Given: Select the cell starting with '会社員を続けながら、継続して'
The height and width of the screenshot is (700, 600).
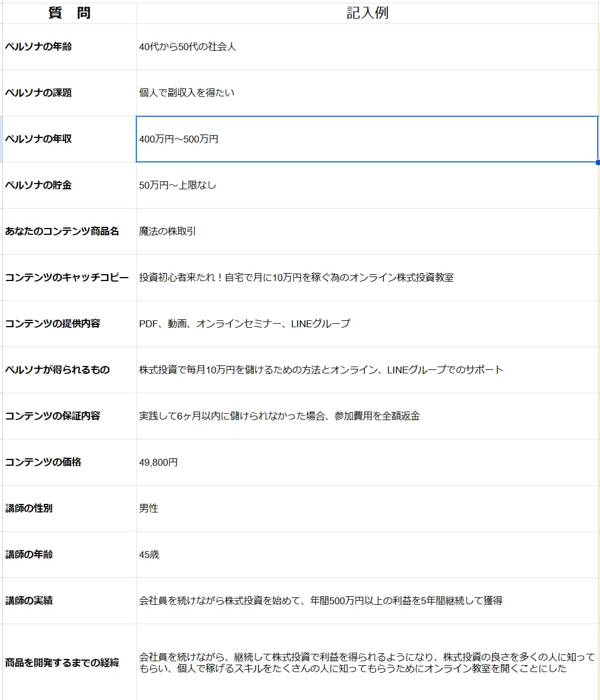Looking at the screenshot, I should click(368, 662).
